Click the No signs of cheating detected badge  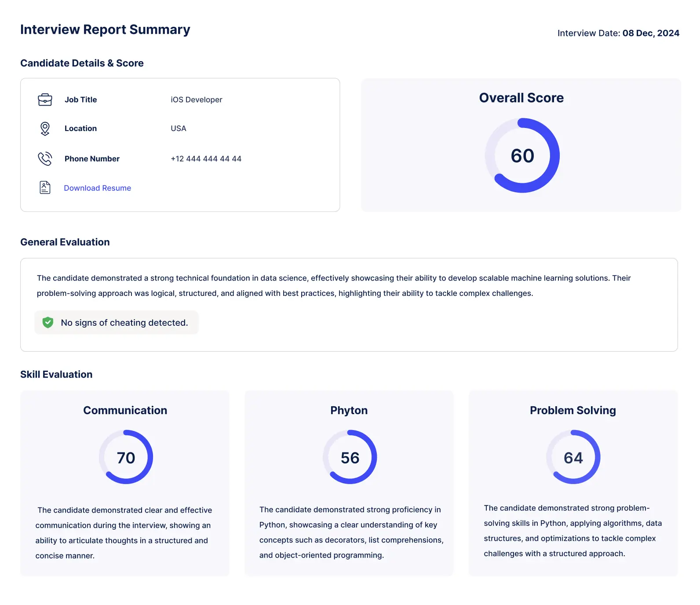(117, 323)
